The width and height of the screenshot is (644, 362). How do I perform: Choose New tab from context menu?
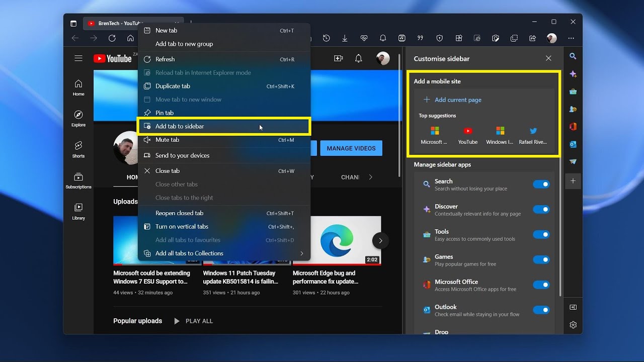point(224,31)
